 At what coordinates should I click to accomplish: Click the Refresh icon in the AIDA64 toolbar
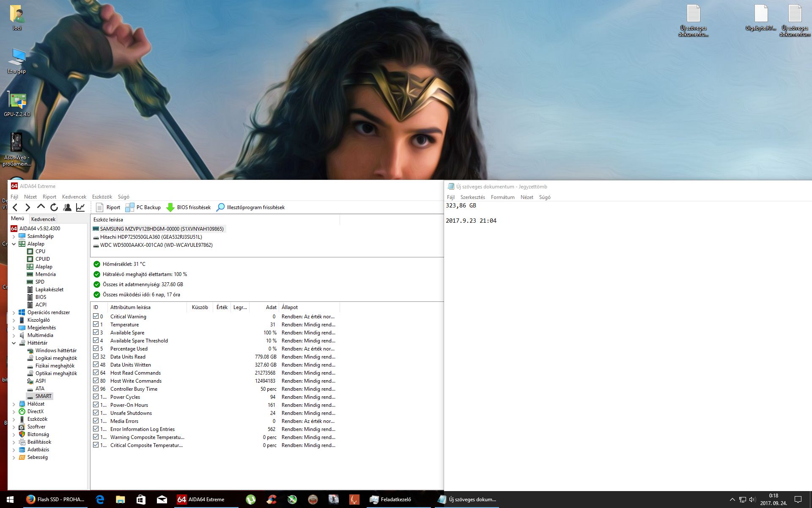pyautogui.click(x=54, y=207)
